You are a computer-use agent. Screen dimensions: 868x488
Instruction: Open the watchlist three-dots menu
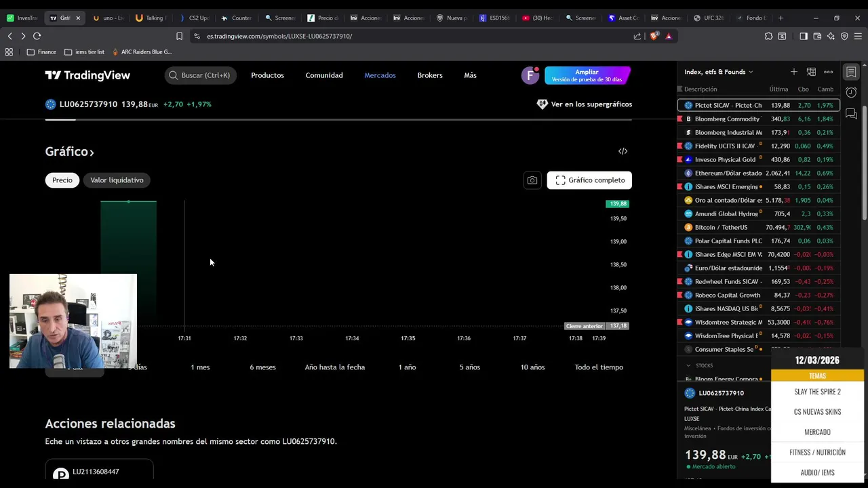click(x=828, y=72)
